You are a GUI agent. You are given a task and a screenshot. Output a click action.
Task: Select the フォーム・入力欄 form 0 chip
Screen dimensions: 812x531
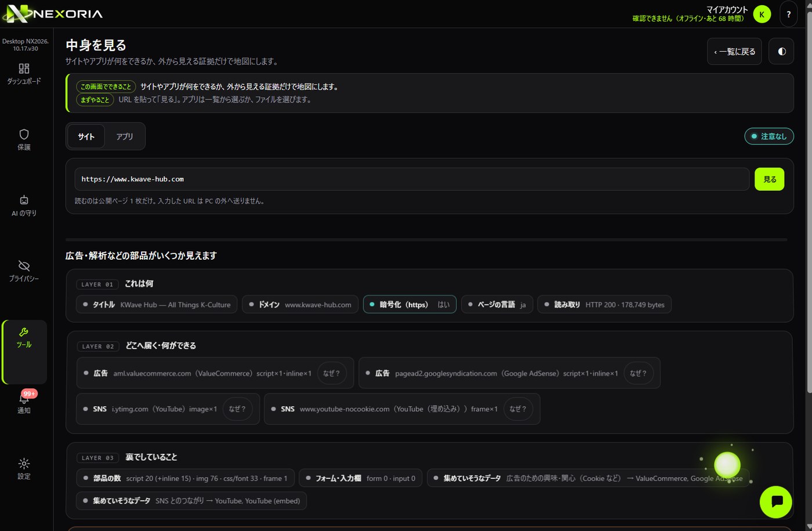[x=361, y=478]
